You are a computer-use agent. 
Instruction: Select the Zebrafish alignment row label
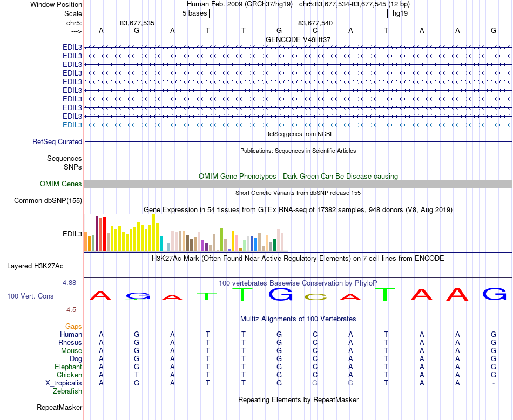pos(67,391)
